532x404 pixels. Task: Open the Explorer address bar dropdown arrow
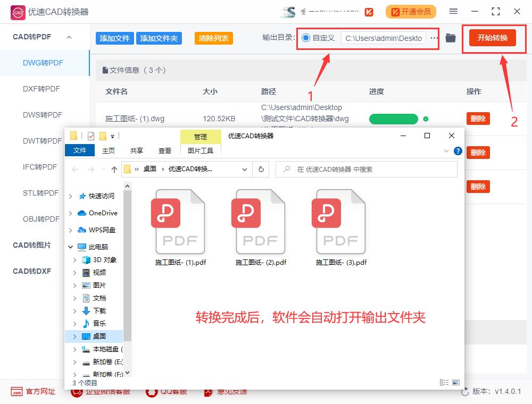tap(245, 169)
